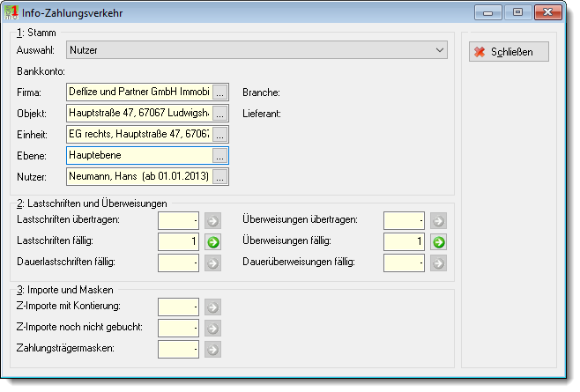Screen dimensions: 580x392
Task: Click gray arrow beside Z-Importe noch nicht gebucht
Action: tap(213, 329)
